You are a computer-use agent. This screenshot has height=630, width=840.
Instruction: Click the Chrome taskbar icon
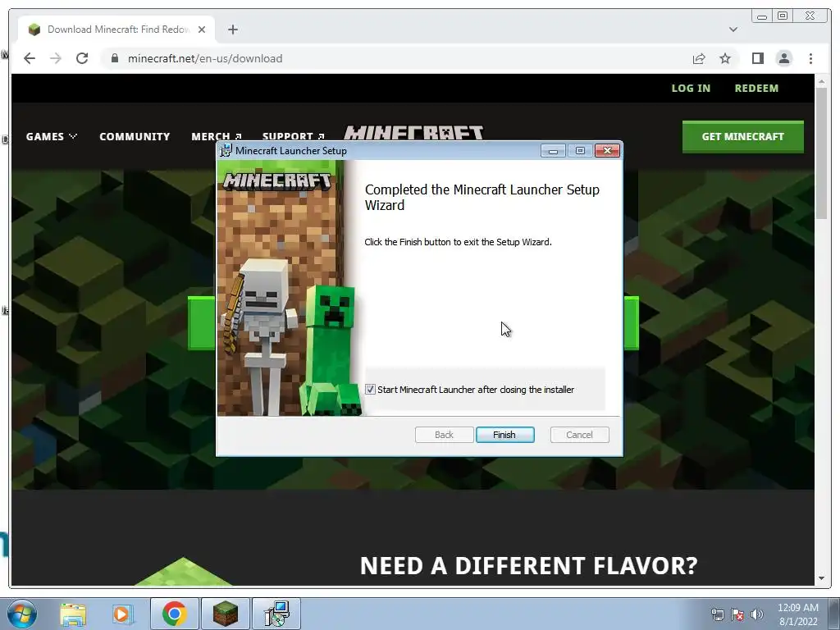coord(174,614)
